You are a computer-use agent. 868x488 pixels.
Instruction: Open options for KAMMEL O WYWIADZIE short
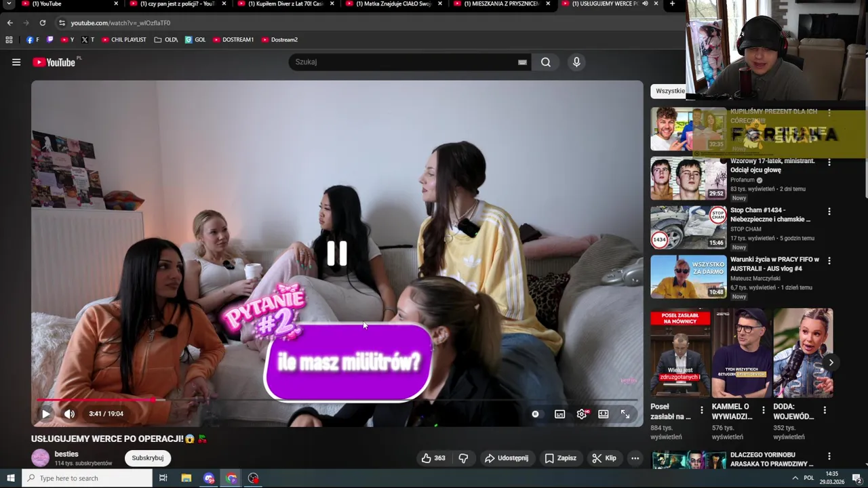pos(764,410)
